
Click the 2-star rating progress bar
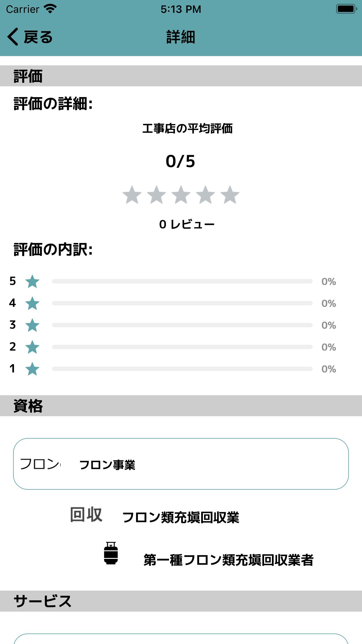[x=182, y=347]
